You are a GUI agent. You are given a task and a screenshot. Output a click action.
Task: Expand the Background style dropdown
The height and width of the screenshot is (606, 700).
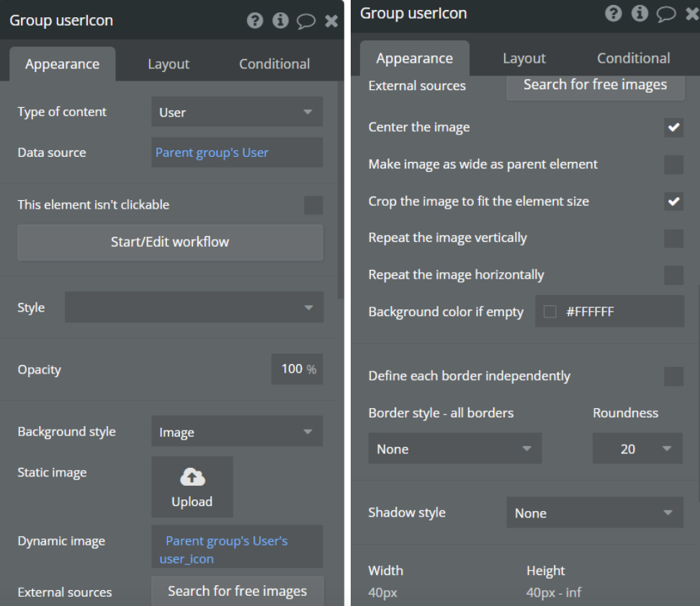coord(237,433)
